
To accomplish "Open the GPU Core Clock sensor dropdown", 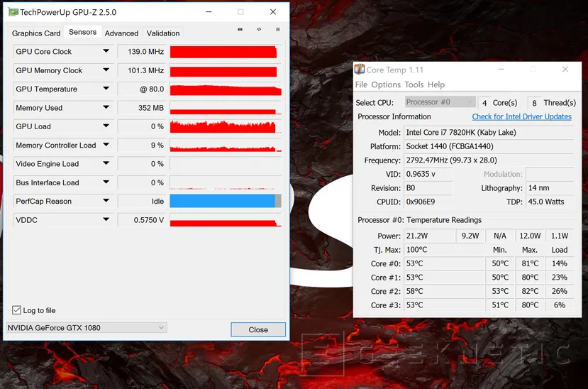I will coord(106,51).
